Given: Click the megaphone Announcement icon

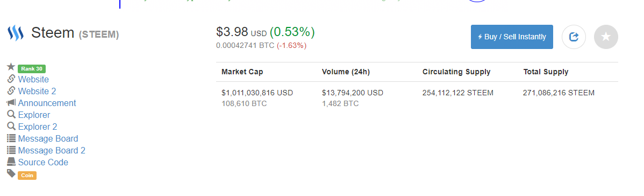Looking at the screenshot, I should pyautogui.click(x=11, y=102).
